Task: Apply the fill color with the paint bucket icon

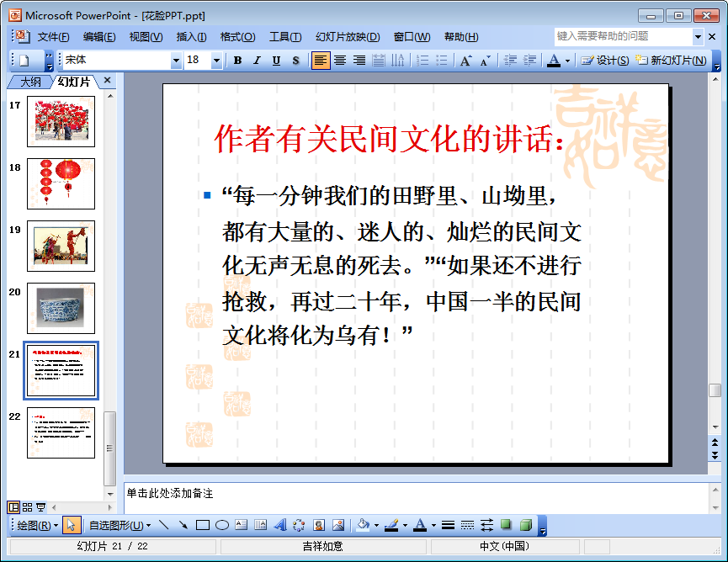Action: [x=363, y=525]
